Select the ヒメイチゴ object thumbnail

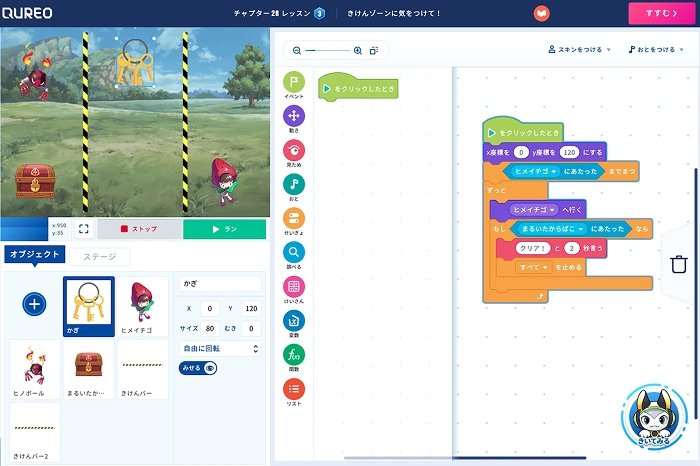tap(142, 305)
